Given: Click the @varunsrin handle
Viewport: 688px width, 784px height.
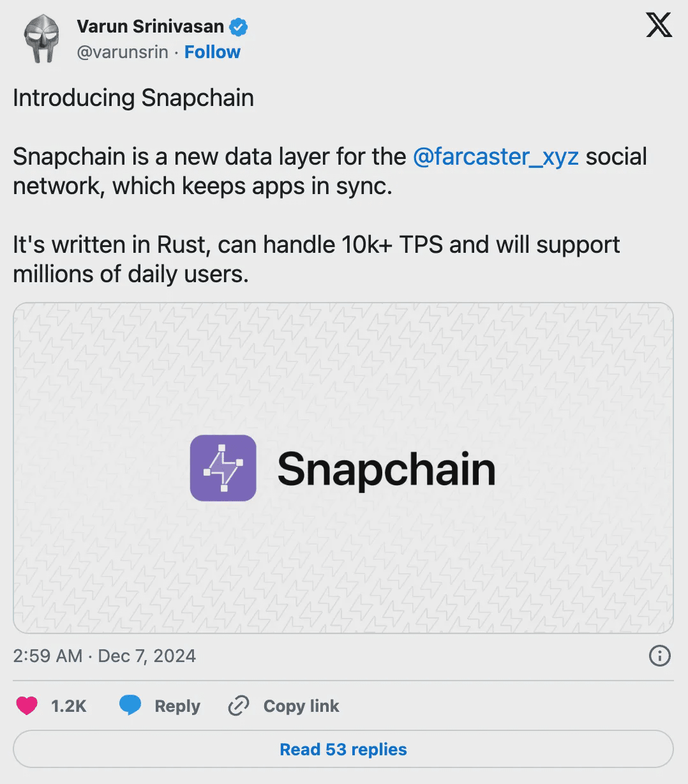Looking at the screenshot, I should (x=123, y=52).
